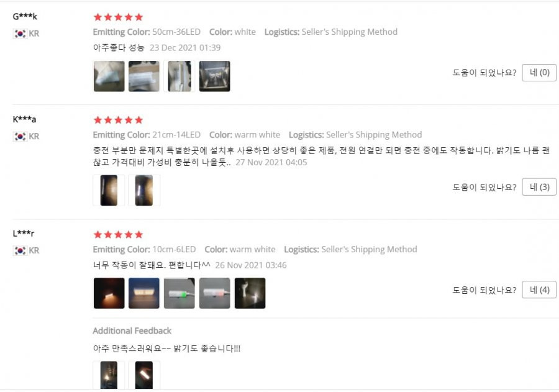Viewport: 559px width, 392px height.
Task: Open first Additional Feedback photo
Action: (x=109, y=375)
